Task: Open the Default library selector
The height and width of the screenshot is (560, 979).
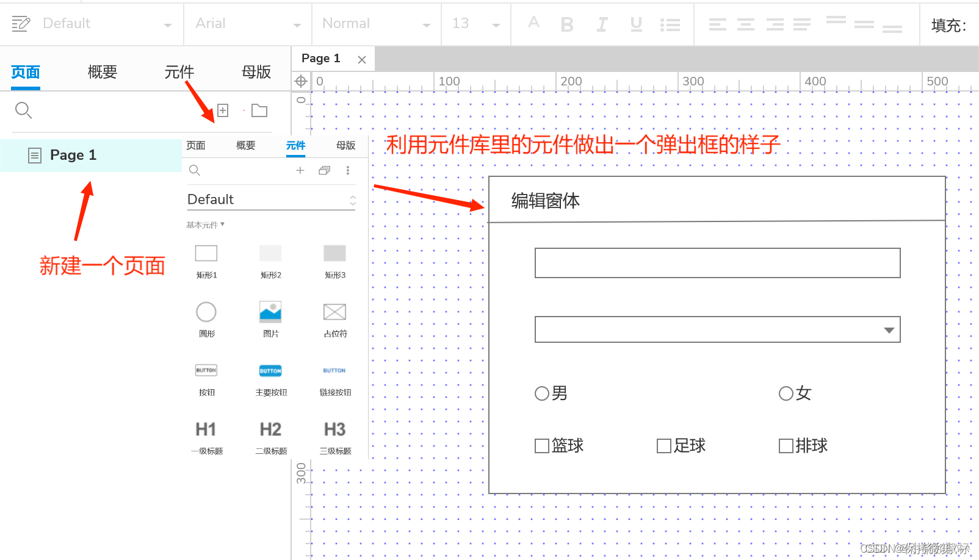Action: point(271,199)
